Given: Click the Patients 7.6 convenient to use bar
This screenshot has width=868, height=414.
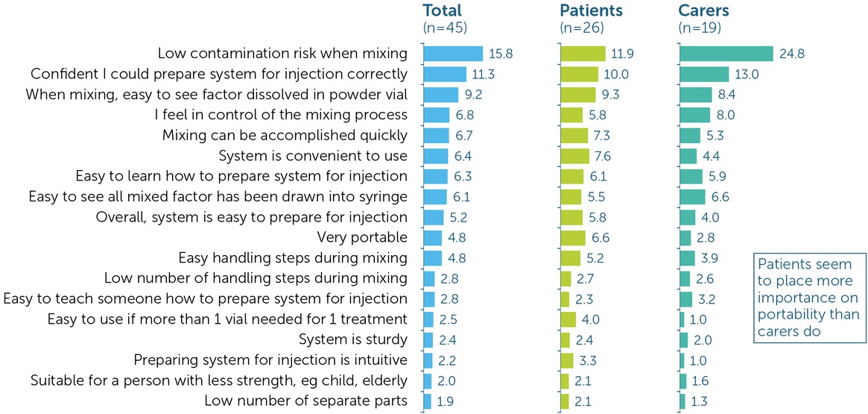Looking at the screenshot, I should [574, 156].
